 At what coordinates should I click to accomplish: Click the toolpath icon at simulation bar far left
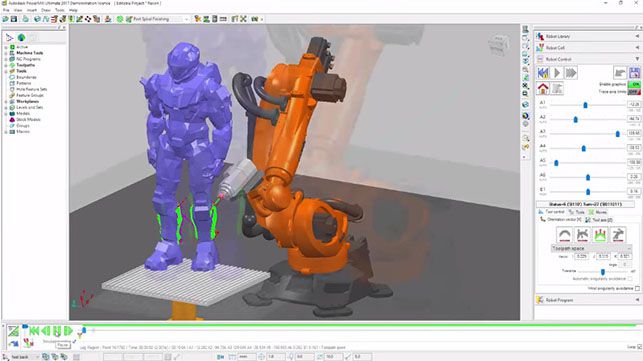(x=13, y=331)
